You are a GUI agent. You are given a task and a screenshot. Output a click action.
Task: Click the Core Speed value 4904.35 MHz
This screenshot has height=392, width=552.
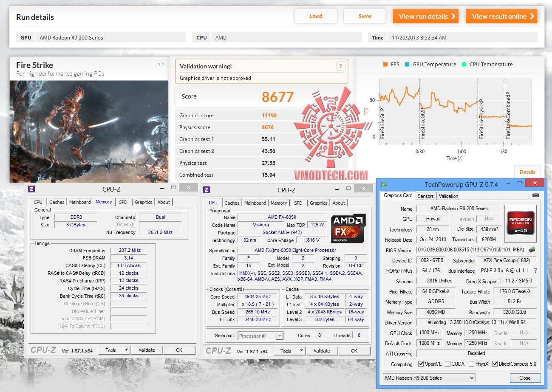coord(257,297)
